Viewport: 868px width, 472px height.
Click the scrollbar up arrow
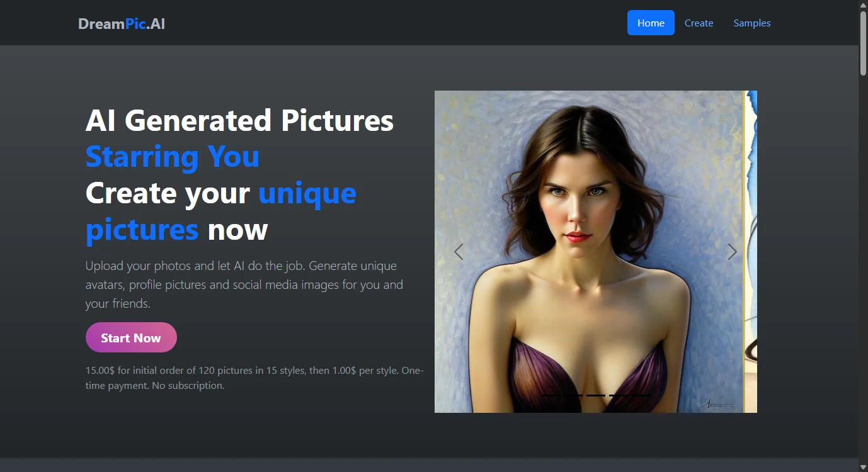pyautogui.click(x=863, y=5)
